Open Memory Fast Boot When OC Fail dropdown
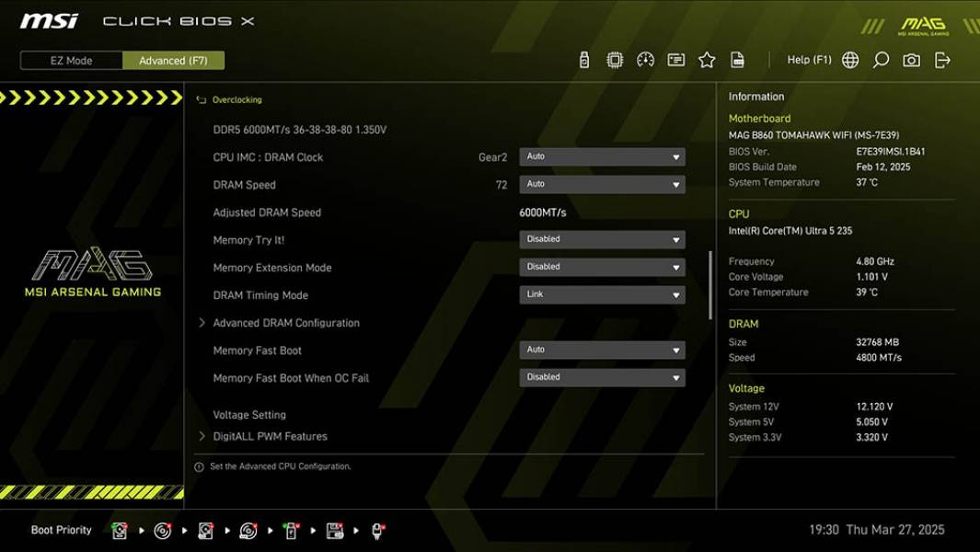Screen dimensions: 980x552 point(602,377)
